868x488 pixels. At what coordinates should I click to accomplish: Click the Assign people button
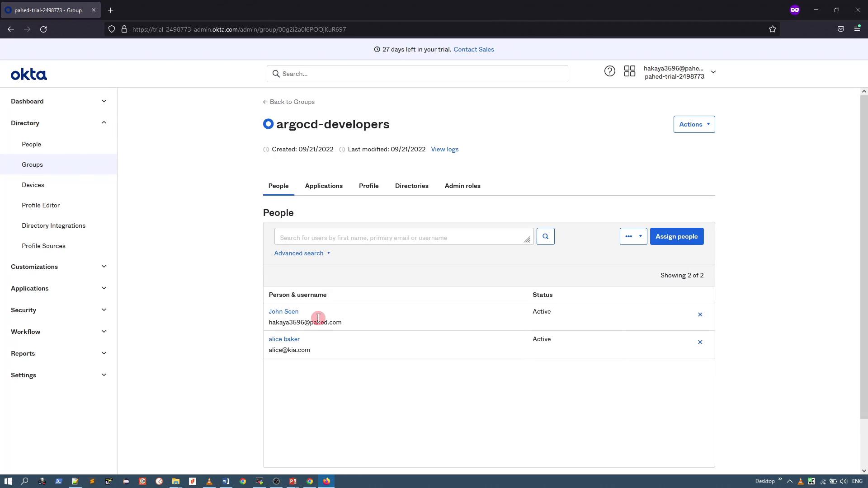click(x=677, y=236)
